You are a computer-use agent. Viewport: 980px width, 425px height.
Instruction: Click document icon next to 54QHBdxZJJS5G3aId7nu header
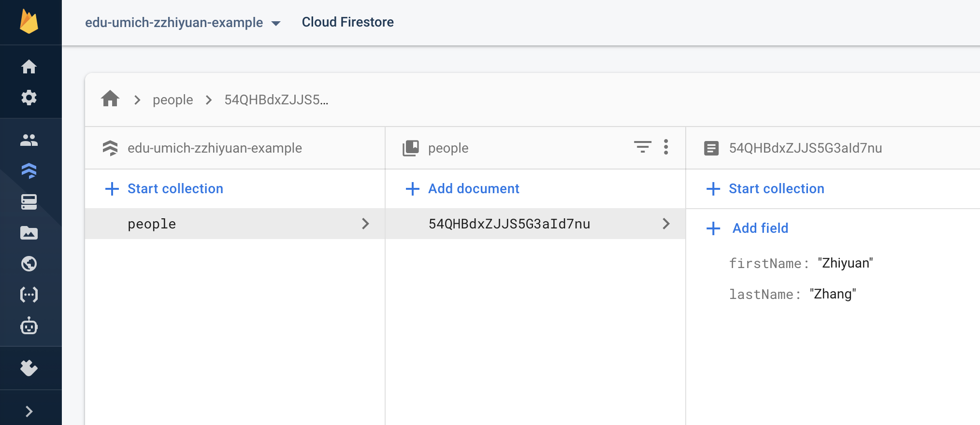[711, 148]
